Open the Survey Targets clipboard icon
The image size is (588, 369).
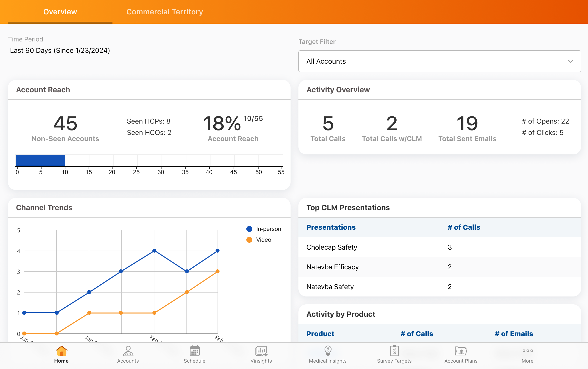point(394,351)
